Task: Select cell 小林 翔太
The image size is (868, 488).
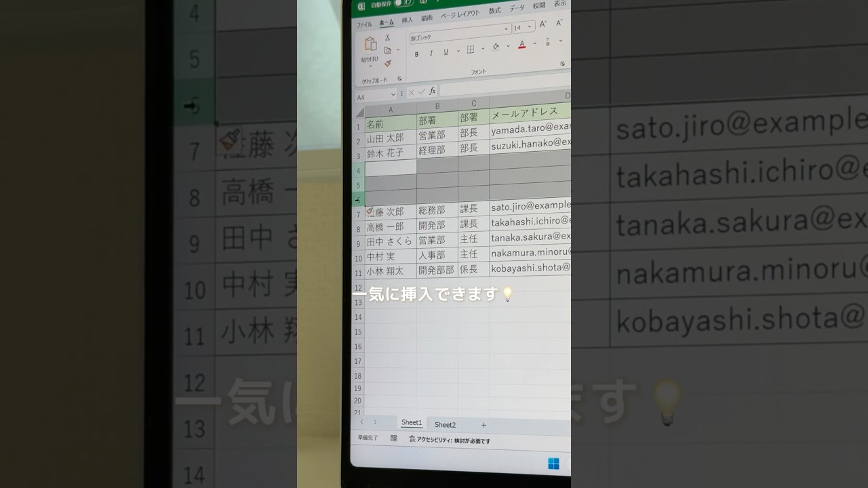Action: (x=391, y=272)
